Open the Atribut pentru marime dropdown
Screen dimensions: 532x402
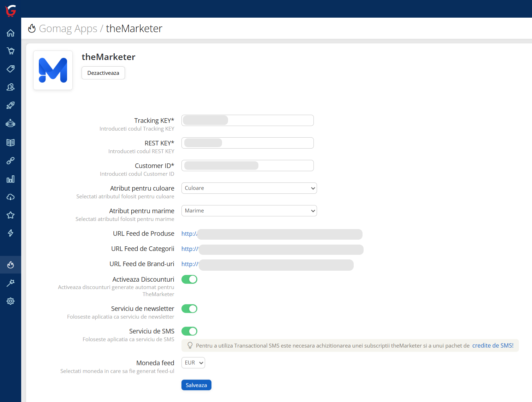(249, 211)
